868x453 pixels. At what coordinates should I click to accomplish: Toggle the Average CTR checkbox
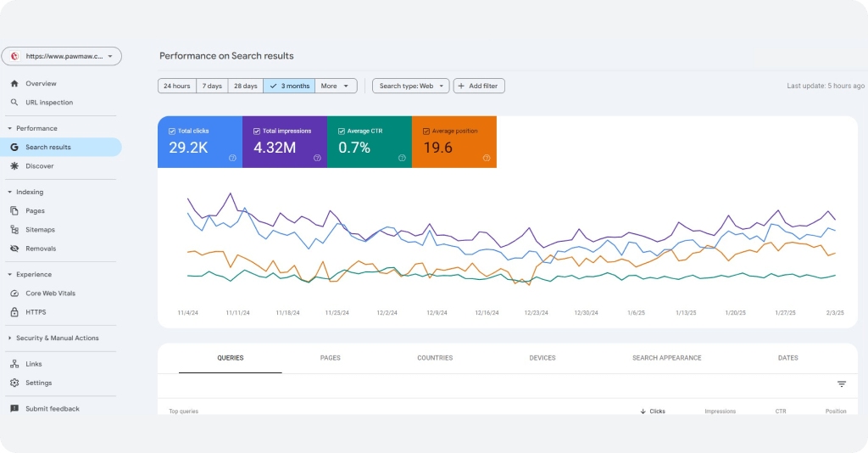click(x=342, y=131)
